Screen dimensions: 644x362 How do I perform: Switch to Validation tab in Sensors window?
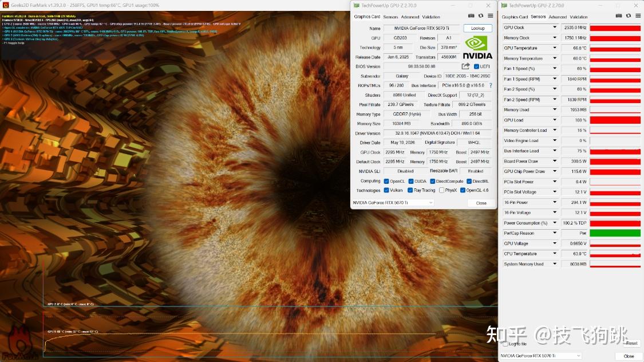(x=578, y=17)
